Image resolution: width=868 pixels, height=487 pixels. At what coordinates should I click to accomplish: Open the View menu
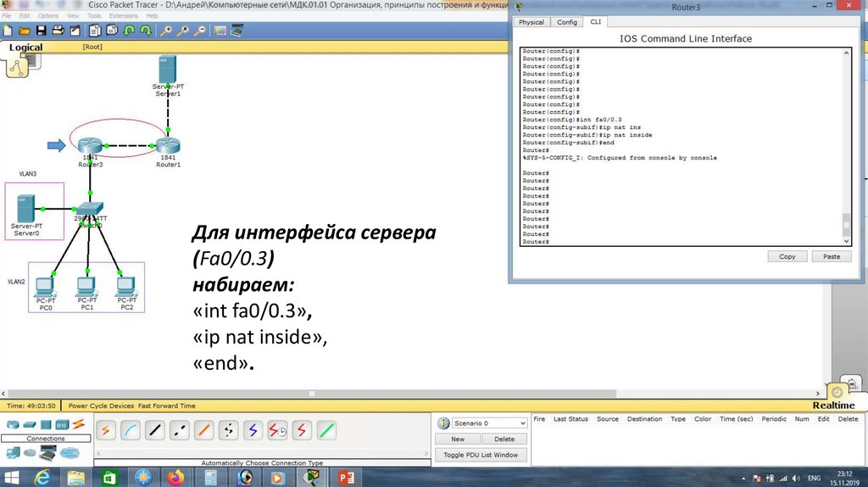point(73,15)
